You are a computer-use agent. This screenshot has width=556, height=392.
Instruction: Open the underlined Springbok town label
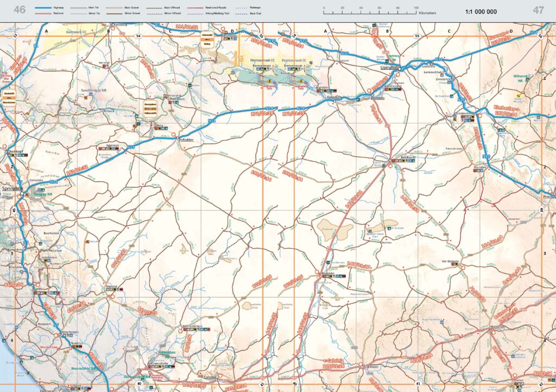[x=12, y=188]
